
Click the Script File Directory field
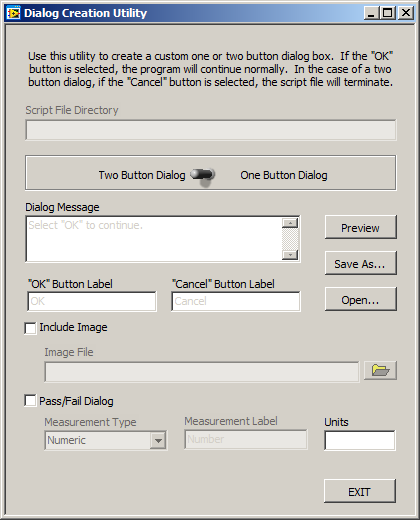[211, 130]
